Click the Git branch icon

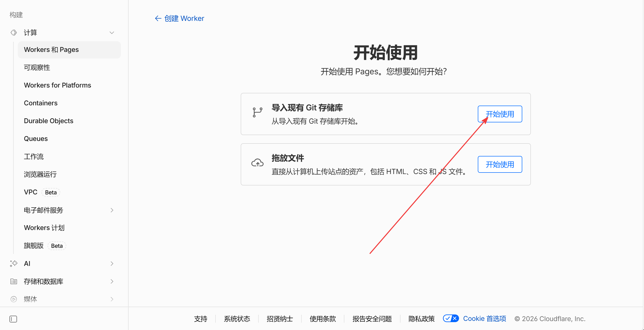click(x=257, y=112)
